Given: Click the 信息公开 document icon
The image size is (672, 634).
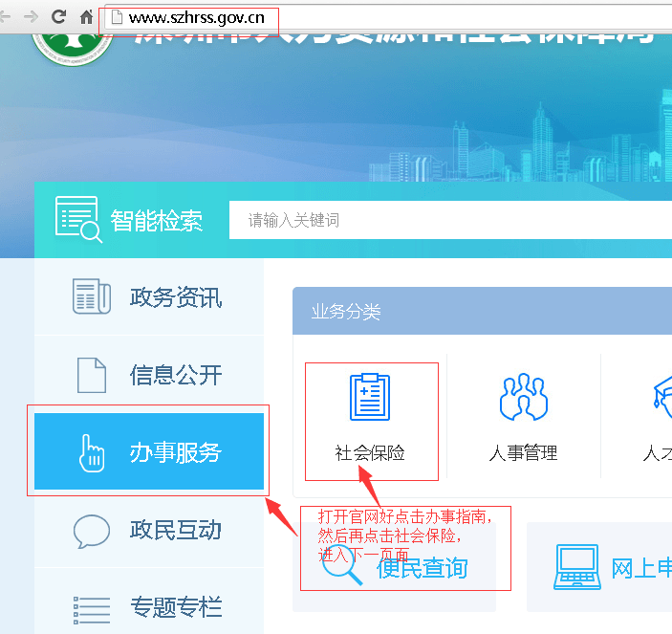Looking at the screenshot, I should point(92,375).
